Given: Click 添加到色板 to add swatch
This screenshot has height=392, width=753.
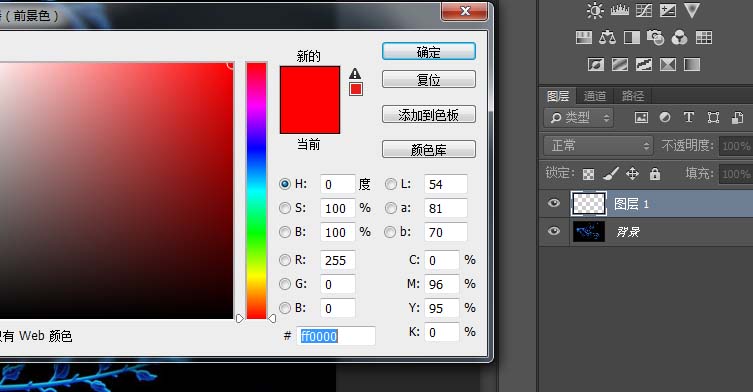Looking at the screenshot, I should 429,114.
